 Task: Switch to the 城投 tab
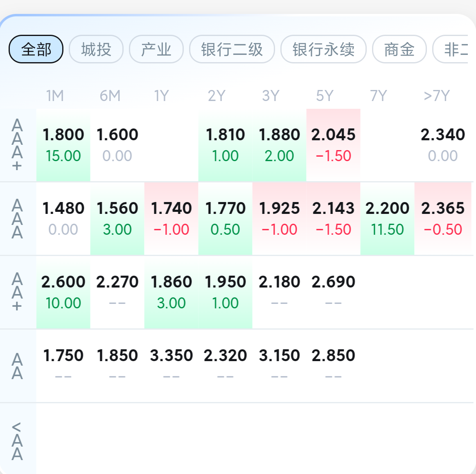pos(96,49)
